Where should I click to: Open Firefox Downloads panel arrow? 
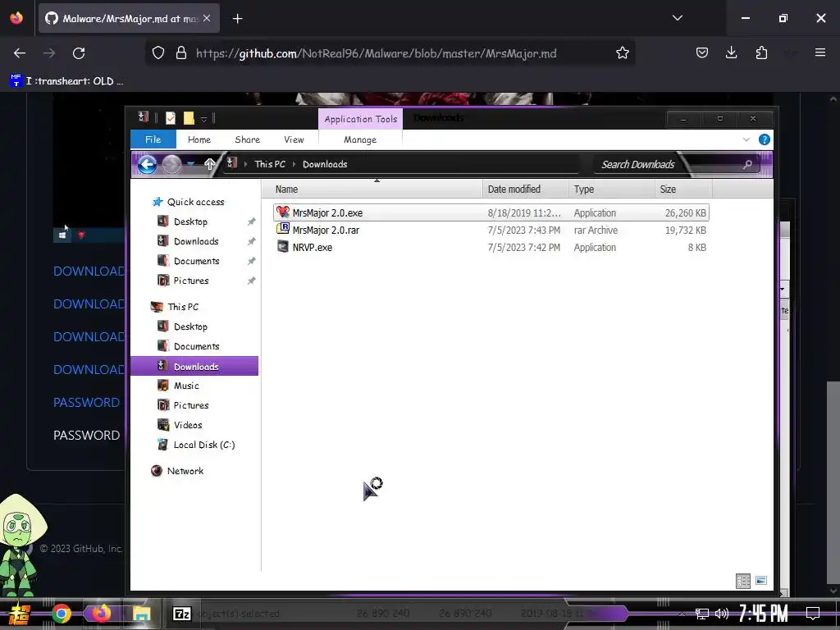coord(731,52)
